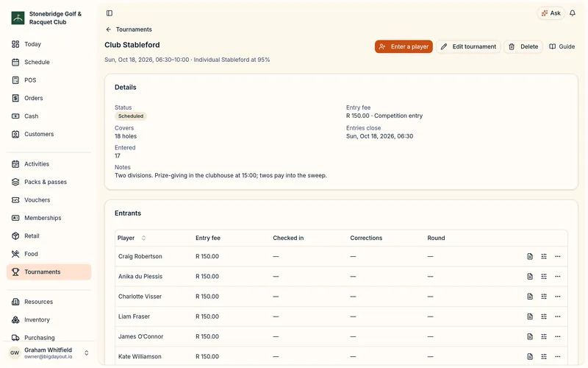Viewport: 588px width, 368px height.
Task: Open Schedule in sidebar
Action: [49, 63]
